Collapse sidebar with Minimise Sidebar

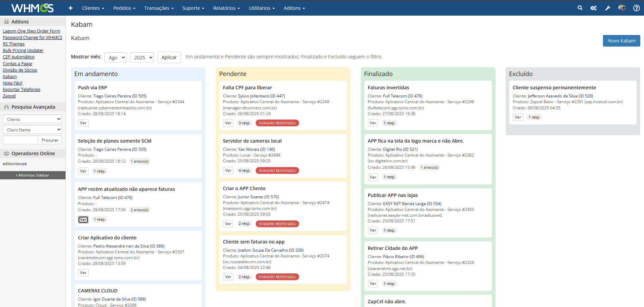[33, 175]
